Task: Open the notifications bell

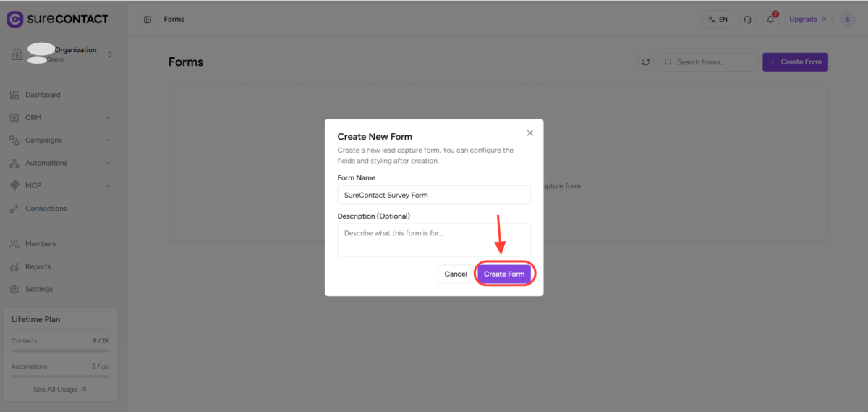Action: (770, 20)
